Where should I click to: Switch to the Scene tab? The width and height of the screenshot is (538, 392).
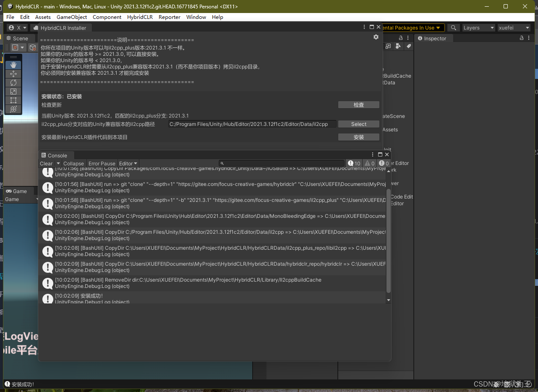click(17, 38)
